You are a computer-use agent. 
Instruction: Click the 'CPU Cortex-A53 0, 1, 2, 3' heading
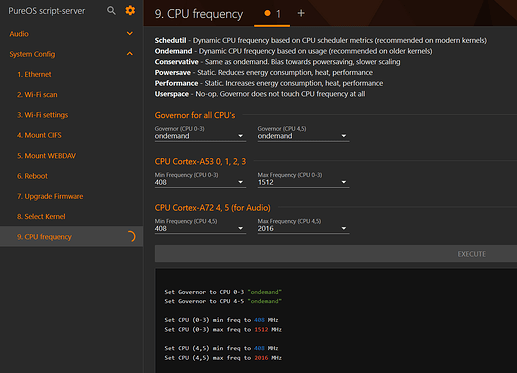coord(200,162)
